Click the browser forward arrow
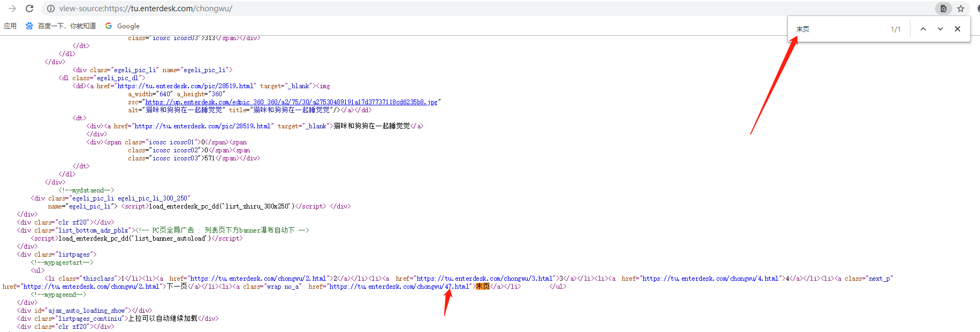 (x=12, y=9)
